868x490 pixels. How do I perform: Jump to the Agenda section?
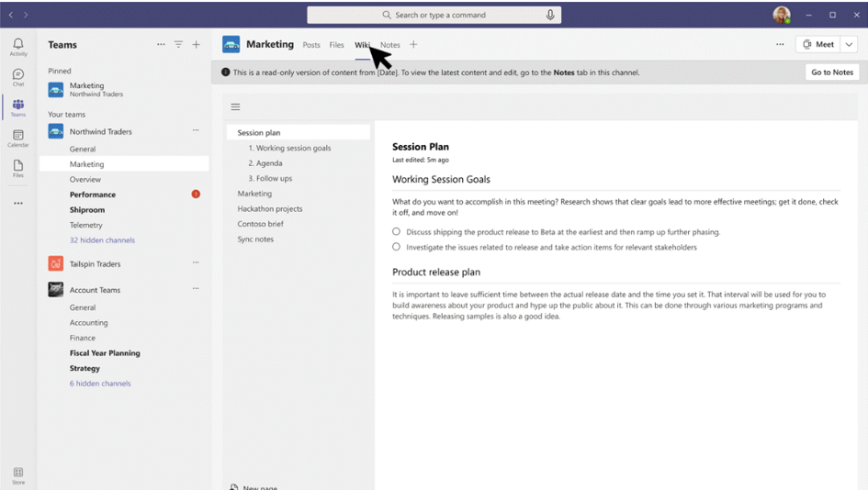coord(265,163)
